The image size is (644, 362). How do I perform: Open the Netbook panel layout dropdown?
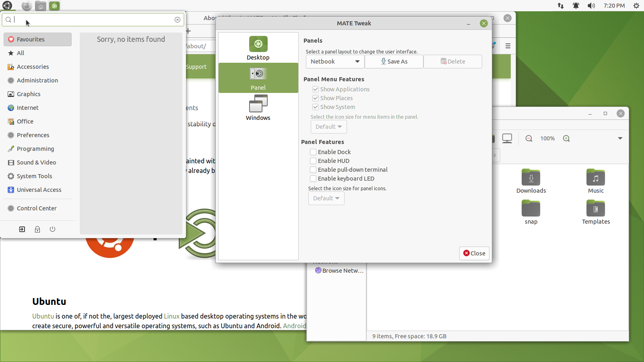coord(335,62)
